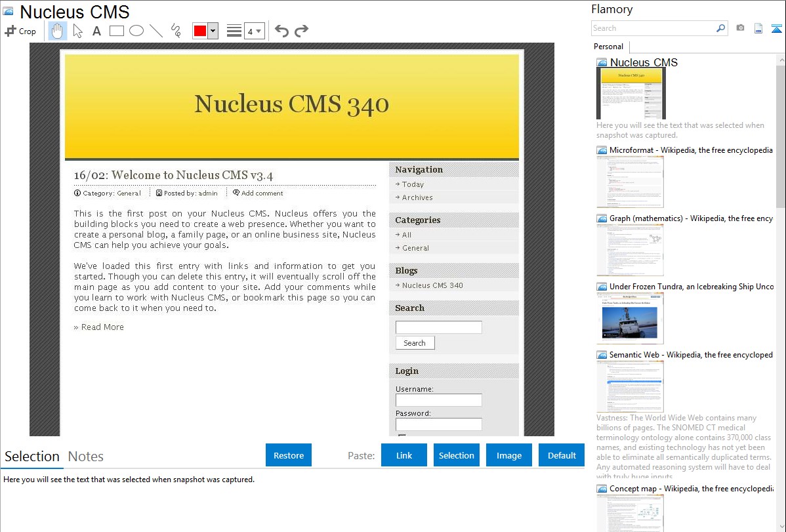Pick the ellipse shape tool
The width and height of the screenshot is (786, 532).
(136, 31)
